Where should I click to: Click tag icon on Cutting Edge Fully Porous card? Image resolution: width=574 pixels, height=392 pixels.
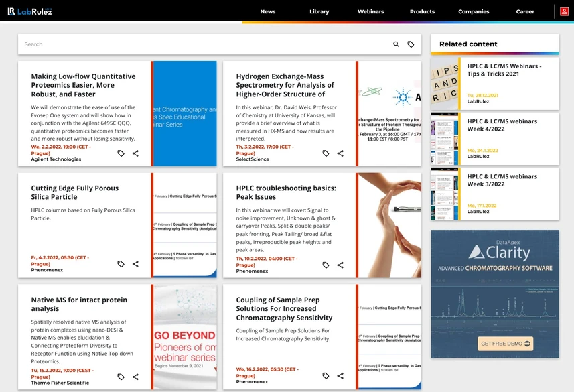121,264
